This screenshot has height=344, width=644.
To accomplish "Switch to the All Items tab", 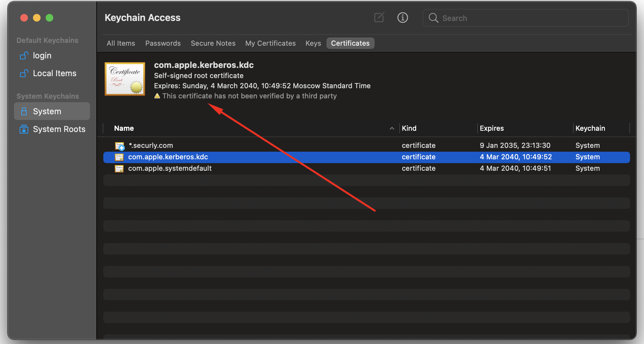I will tap(121, 43).
